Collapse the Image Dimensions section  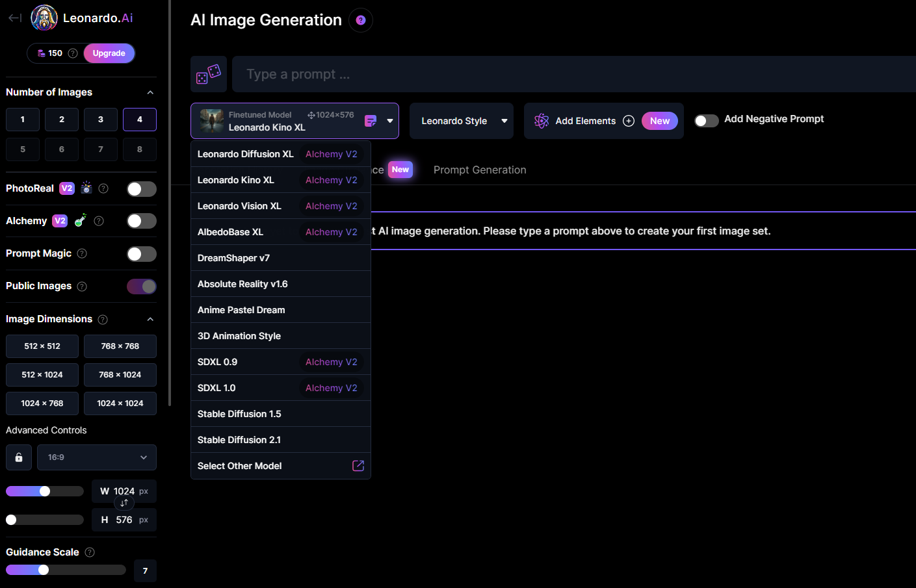click(x=150, y=319)
